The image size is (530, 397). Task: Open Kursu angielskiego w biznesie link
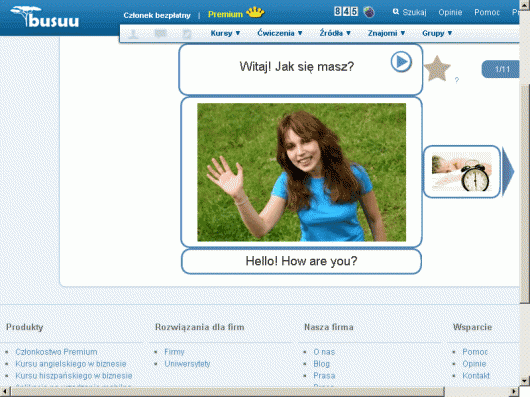click(71, 364)
